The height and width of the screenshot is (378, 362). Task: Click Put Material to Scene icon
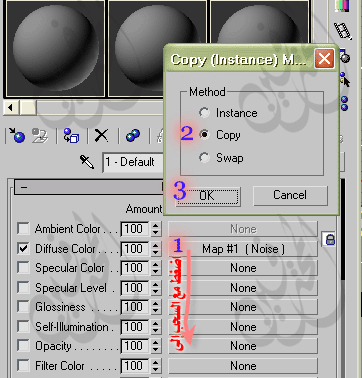pos(40,136)
